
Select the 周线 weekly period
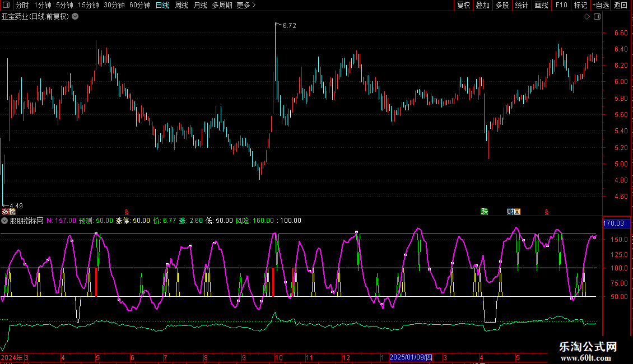tap(181, 5)
